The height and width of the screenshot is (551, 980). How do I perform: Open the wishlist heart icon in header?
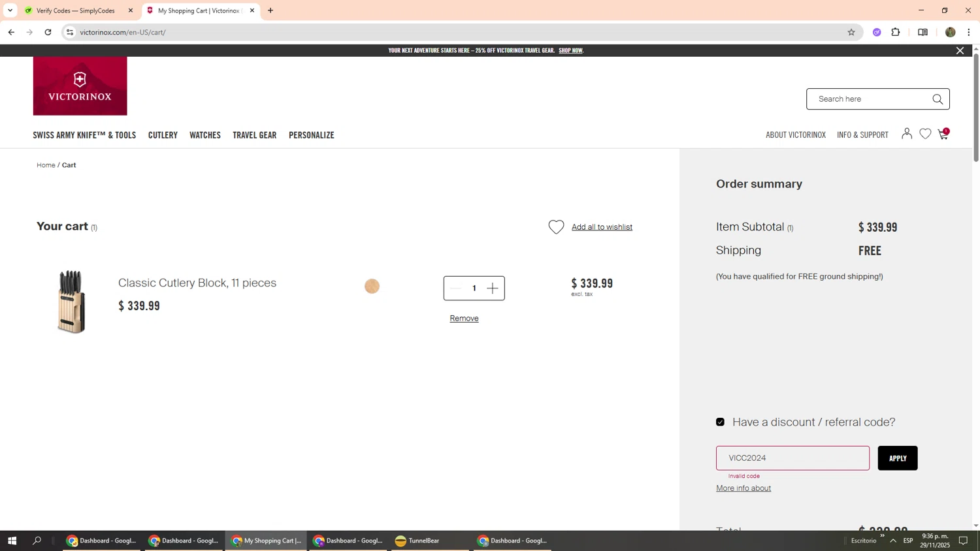(x=925, y=134)
